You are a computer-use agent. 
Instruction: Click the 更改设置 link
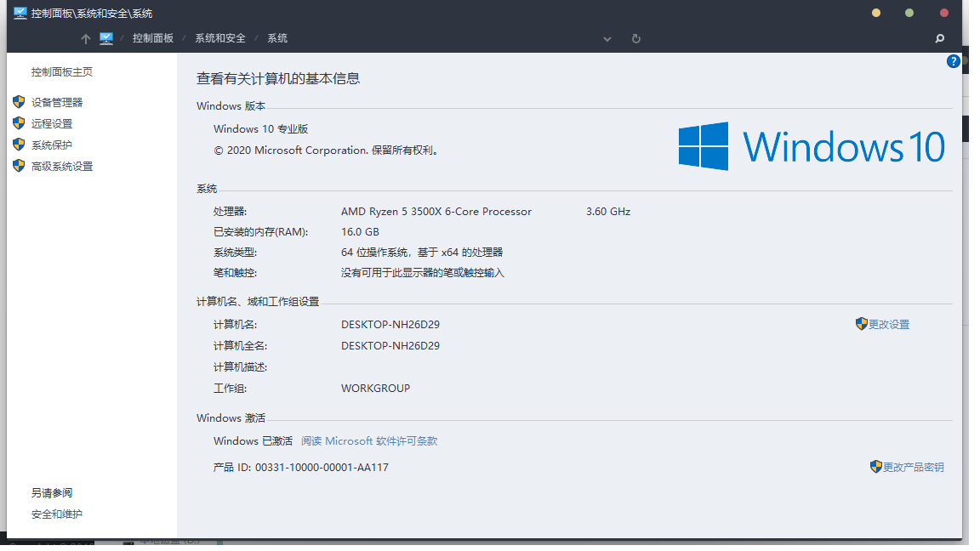[x=889, y=324]
